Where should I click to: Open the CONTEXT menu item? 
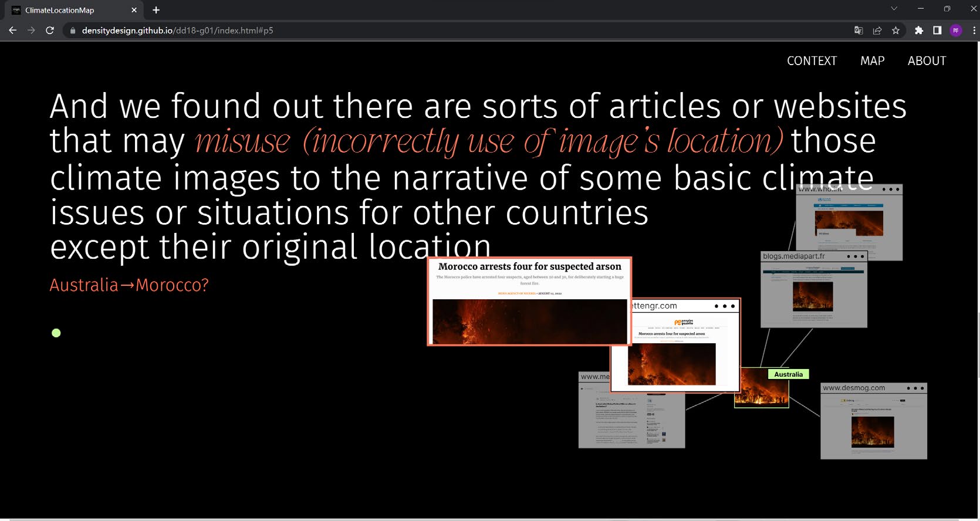click(x=812, y=61)
